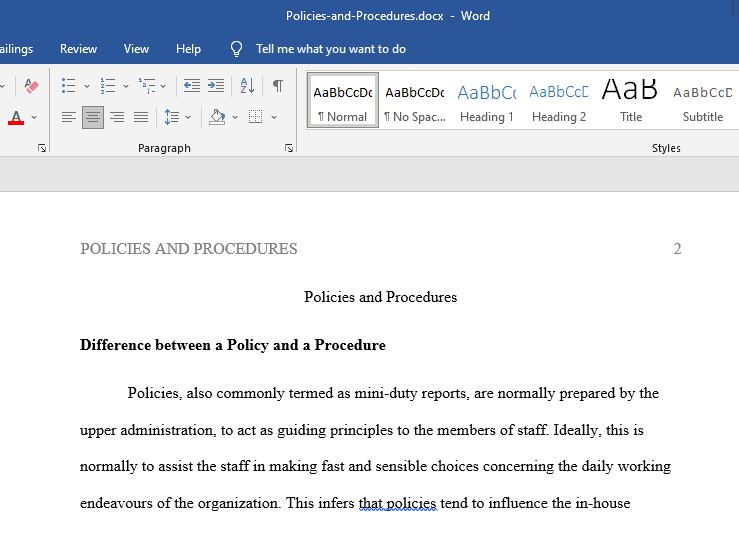Viewport: 739px width, 534px height.
Task: Click the centered 'Policies and Procedures' title
Action: coord(380,297)
